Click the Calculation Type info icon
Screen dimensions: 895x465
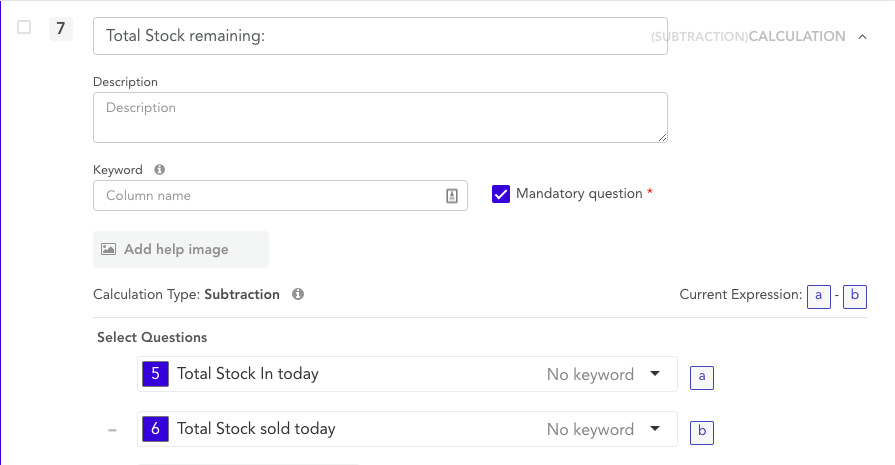pyautogui.click(x=298, y=295)
